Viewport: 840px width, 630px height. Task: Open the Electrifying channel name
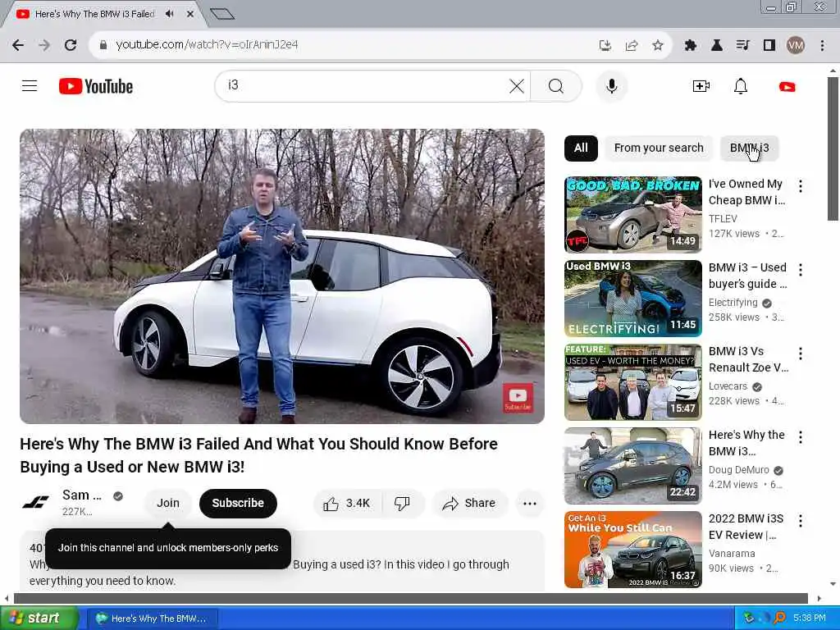(x=733, y=303)
